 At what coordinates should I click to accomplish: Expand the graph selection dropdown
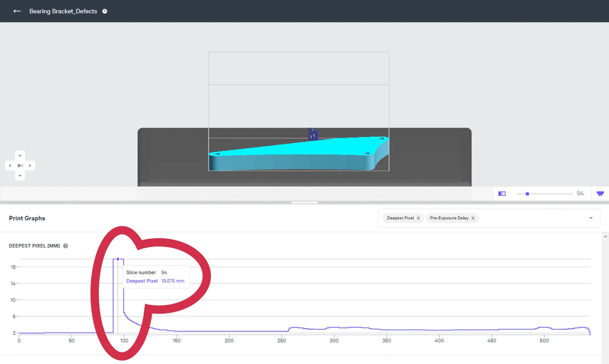click(x=591, y=218)
